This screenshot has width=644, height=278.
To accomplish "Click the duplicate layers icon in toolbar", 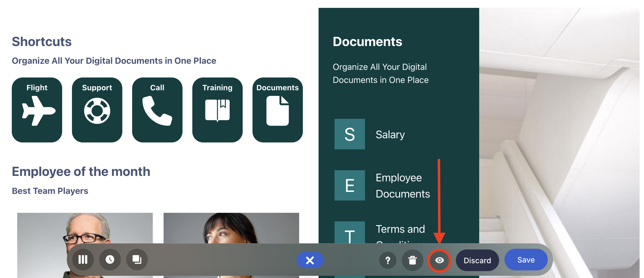I will (x=137, y=260).
